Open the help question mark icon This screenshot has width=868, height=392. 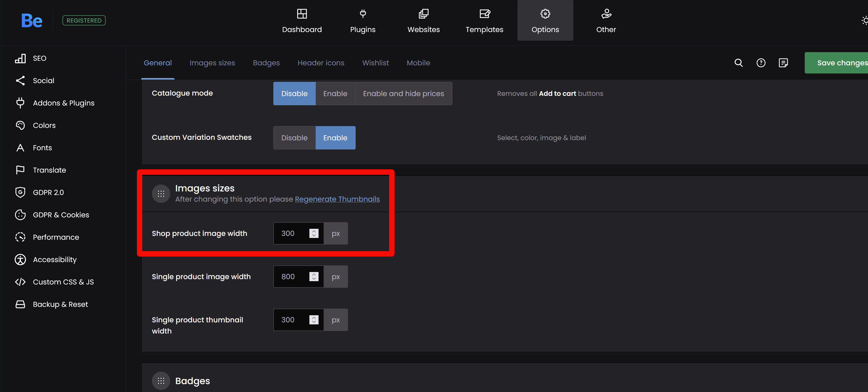[x=761, y=63]
